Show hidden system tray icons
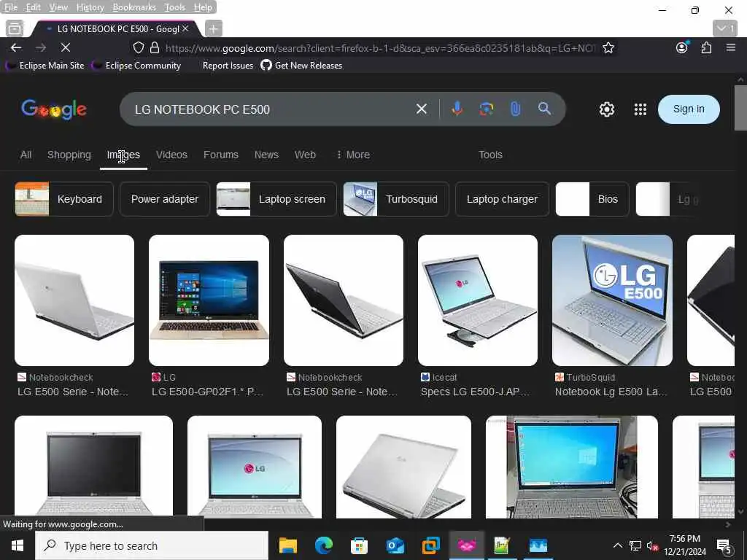The image size is (747, 560). tap(617, 545)
